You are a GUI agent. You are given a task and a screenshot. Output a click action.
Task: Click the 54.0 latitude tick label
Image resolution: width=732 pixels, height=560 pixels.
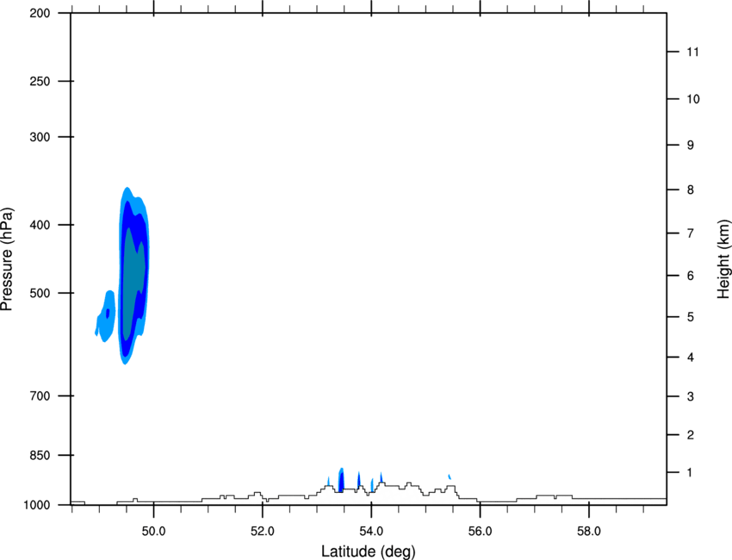tap(371, 532)
